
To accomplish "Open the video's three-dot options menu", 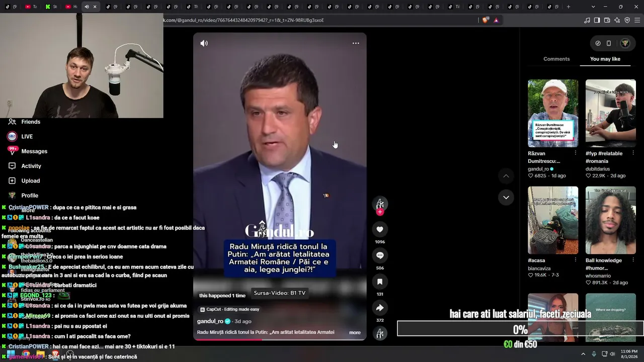I will tap(356, 43).
